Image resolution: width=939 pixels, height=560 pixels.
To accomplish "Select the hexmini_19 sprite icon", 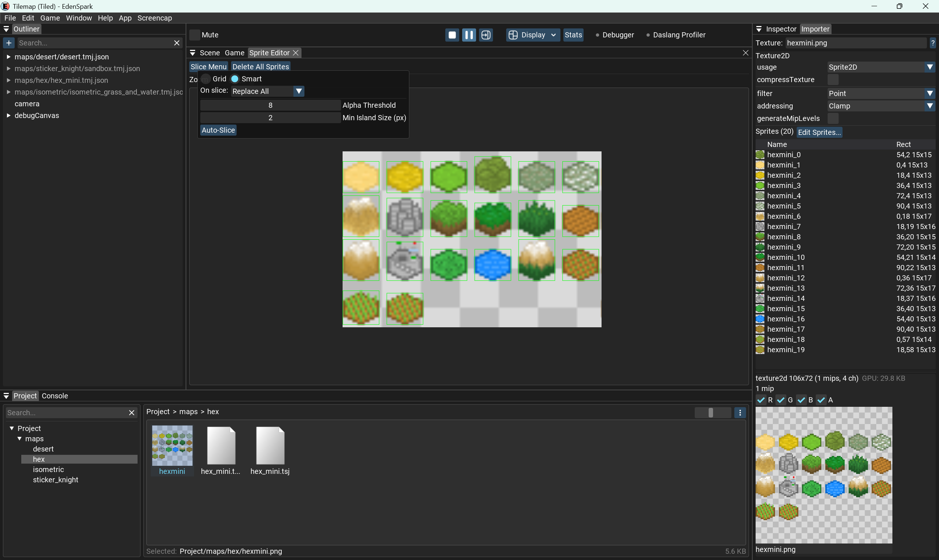I will pyautogui.click(x=760, y=350).
